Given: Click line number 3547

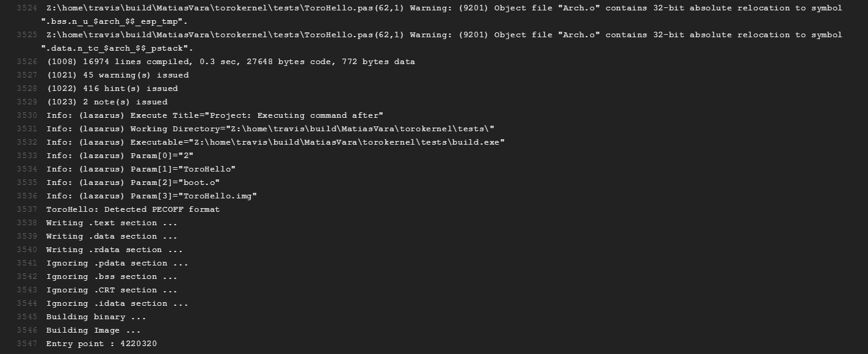Looking at the screenshot, I should click(x=26, y=344).
